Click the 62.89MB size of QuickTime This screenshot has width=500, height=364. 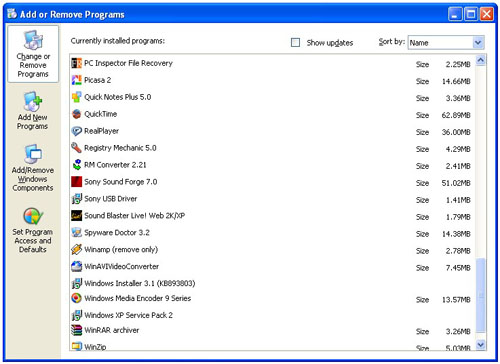coord(456,115)
